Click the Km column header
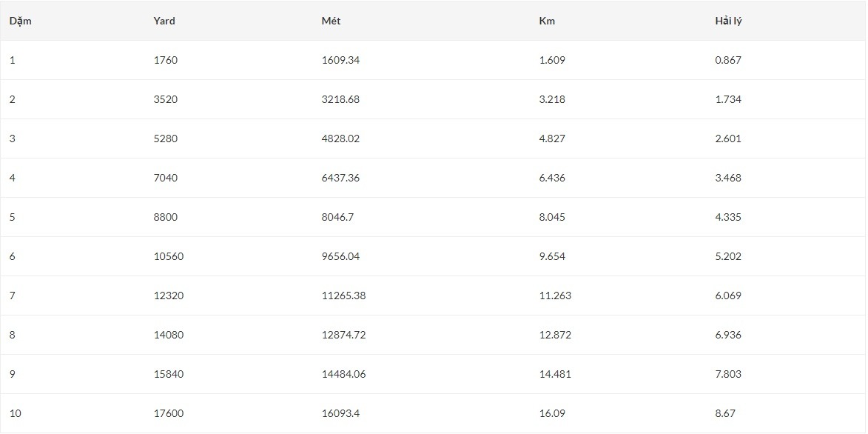 click(547, 21)
